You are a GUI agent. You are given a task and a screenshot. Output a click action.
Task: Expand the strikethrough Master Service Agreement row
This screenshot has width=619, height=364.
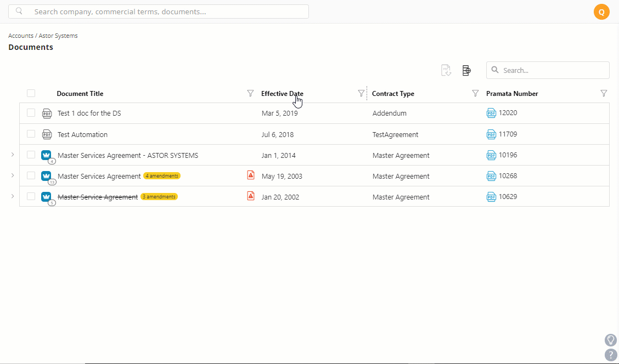coord(13,196)
